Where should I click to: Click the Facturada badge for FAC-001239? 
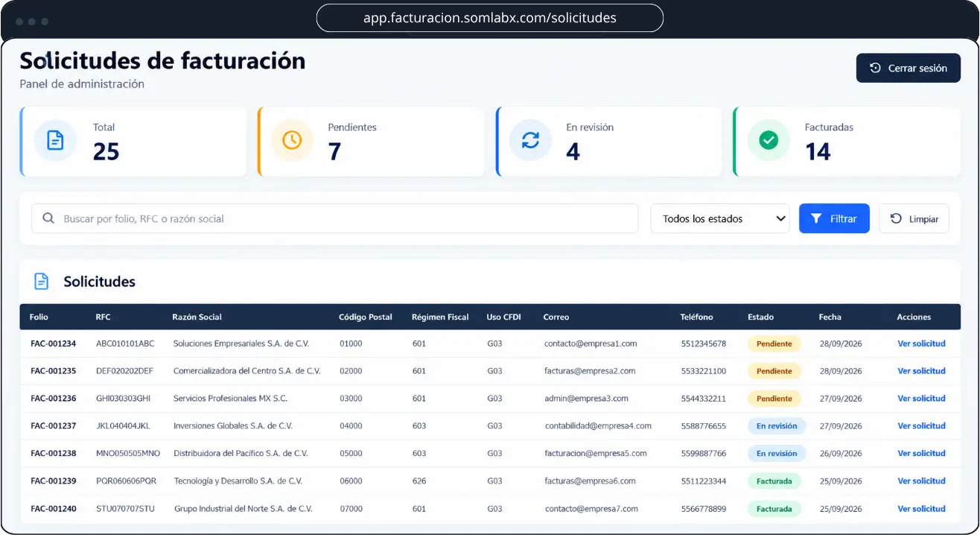(774, 481)
